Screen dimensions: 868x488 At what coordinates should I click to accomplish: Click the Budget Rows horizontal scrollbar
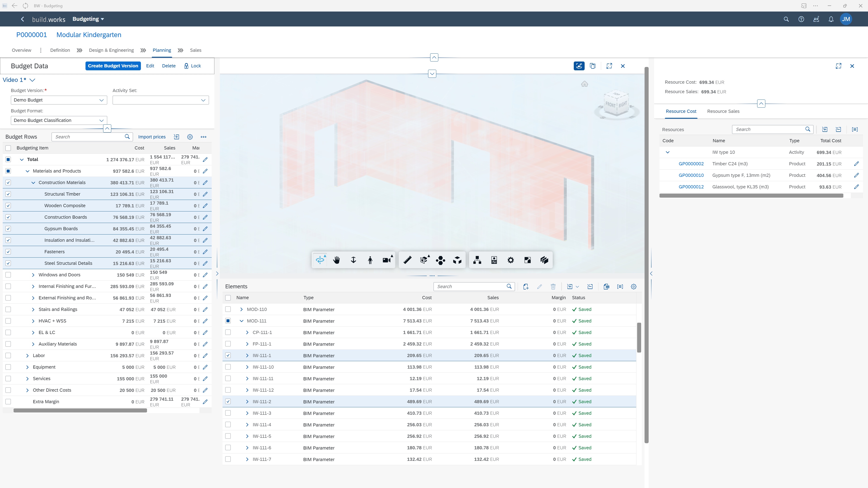coord(80,410)
